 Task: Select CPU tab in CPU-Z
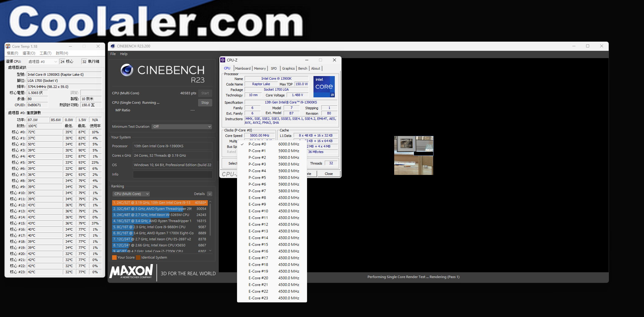(227, 68)
